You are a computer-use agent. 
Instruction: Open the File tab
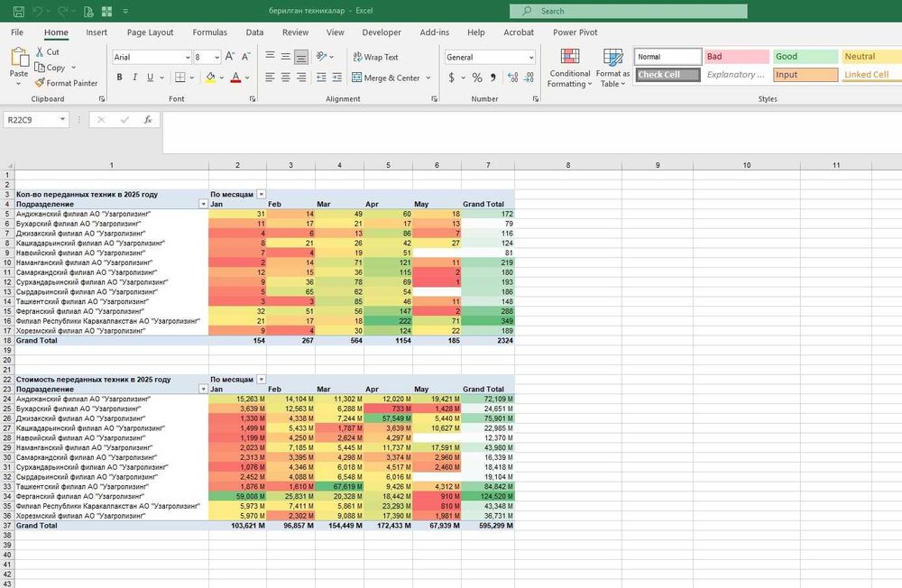[17, 32]
